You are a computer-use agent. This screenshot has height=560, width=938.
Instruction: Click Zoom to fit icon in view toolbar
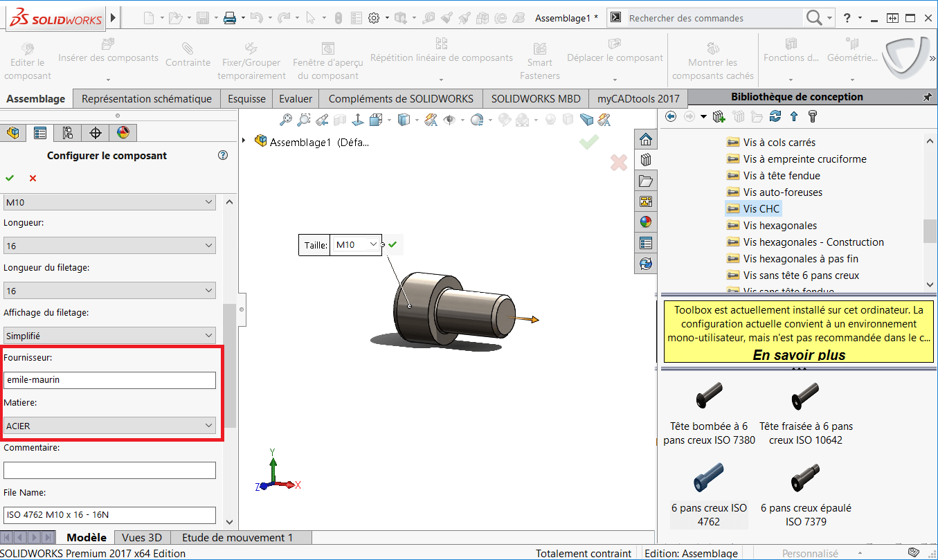click(286, 120)
